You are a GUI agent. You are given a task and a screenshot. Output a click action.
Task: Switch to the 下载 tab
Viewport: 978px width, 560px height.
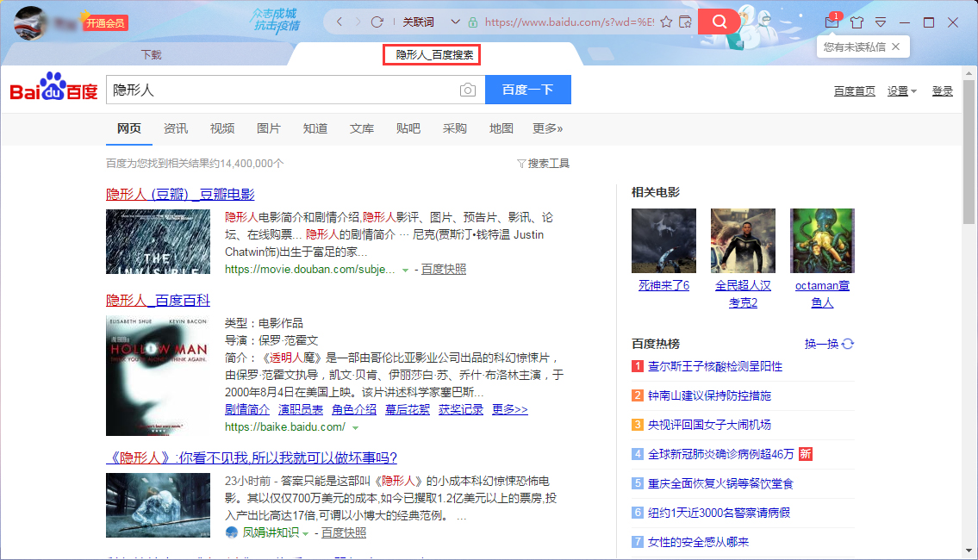151,54
